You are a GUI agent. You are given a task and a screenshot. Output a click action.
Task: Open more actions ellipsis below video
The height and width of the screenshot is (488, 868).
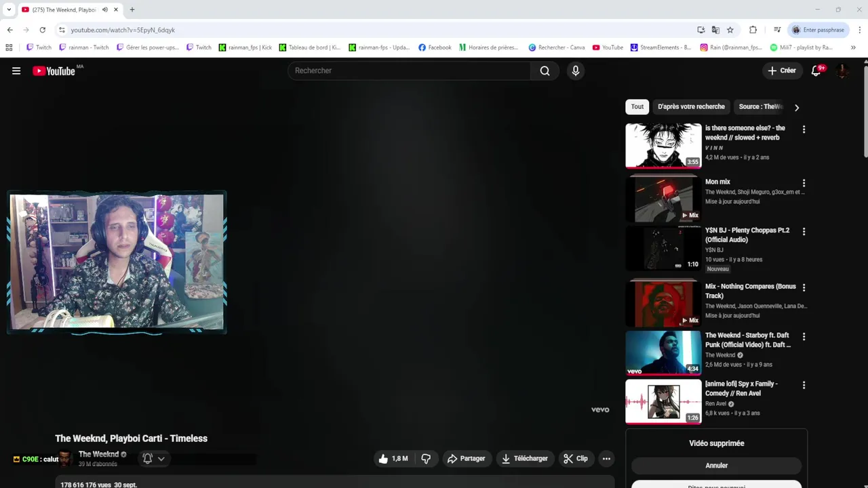click(x=606, y=459)
